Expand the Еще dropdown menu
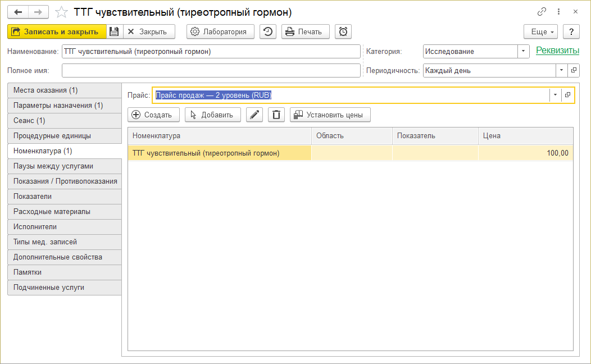The height and width of the screenshot is (364, 591). tap(542, 31)
